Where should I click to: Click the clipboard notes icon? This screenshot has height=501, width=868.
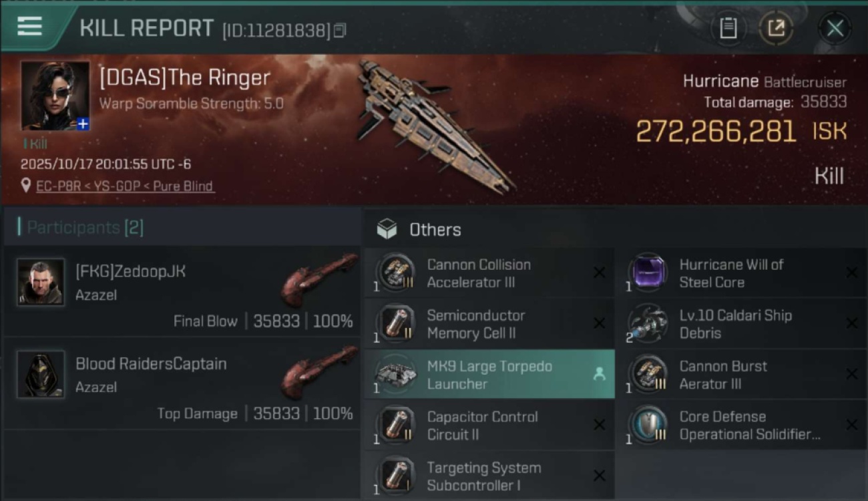tap(728, 28)
